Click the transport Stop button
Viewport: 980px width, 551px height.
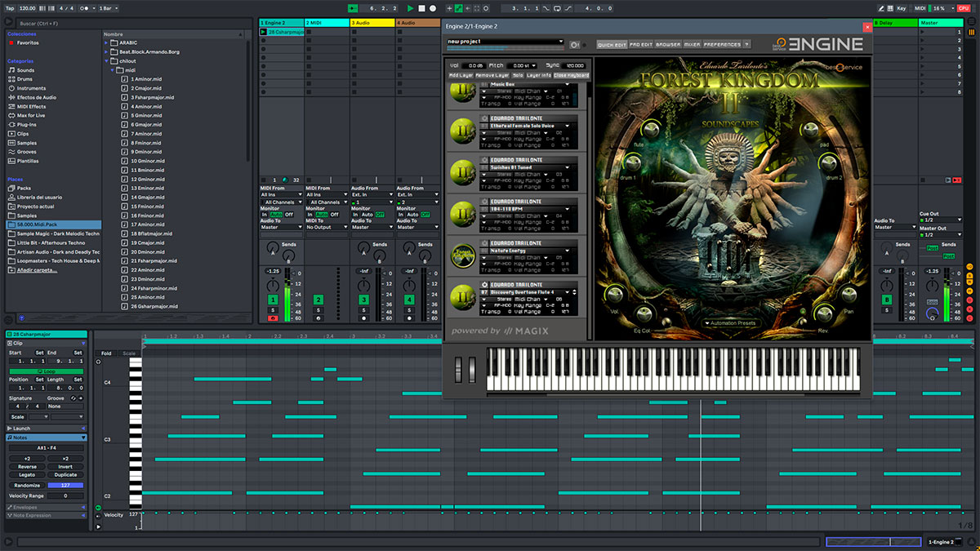tap(421, 7)
